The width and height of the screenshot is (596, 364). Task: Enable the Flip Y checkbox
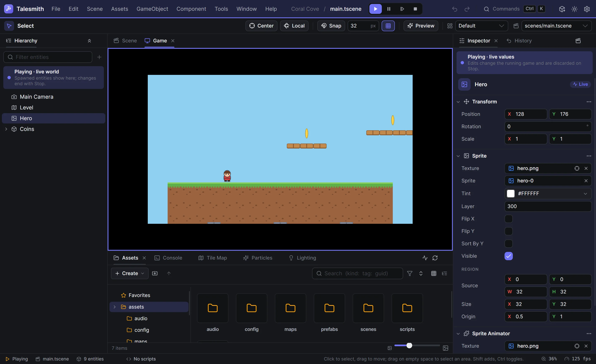[x=508, y=231]
